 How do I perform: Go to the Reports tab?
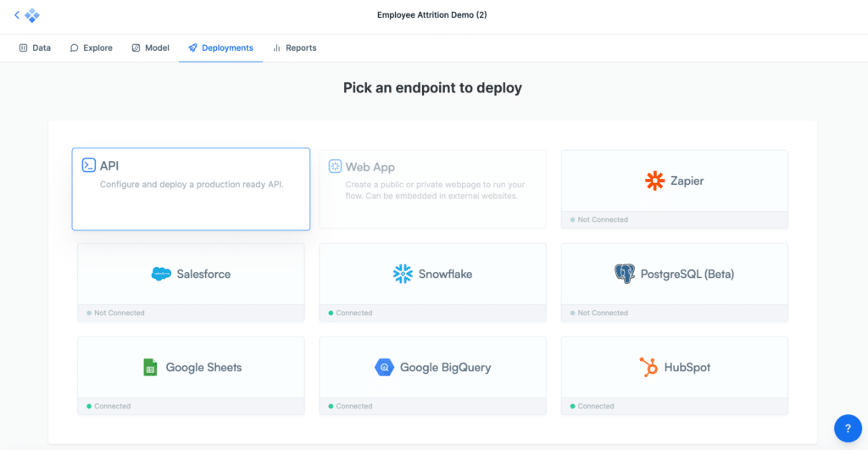(294, 48)
